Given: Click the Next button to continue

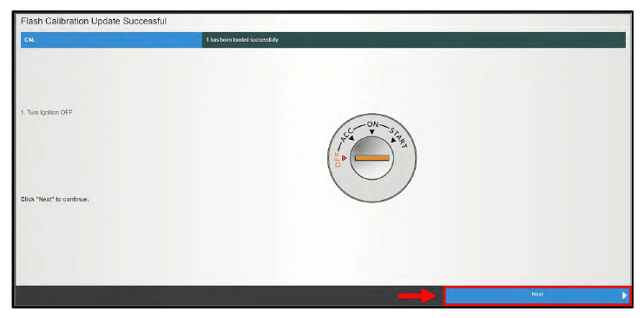Looking at the screenshot, I should (537, 295).
